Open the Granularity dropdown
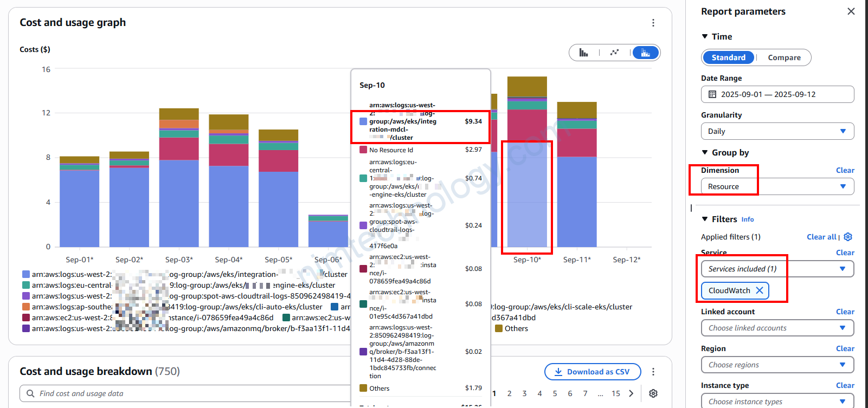868x408 pixels. click(777, 131)
